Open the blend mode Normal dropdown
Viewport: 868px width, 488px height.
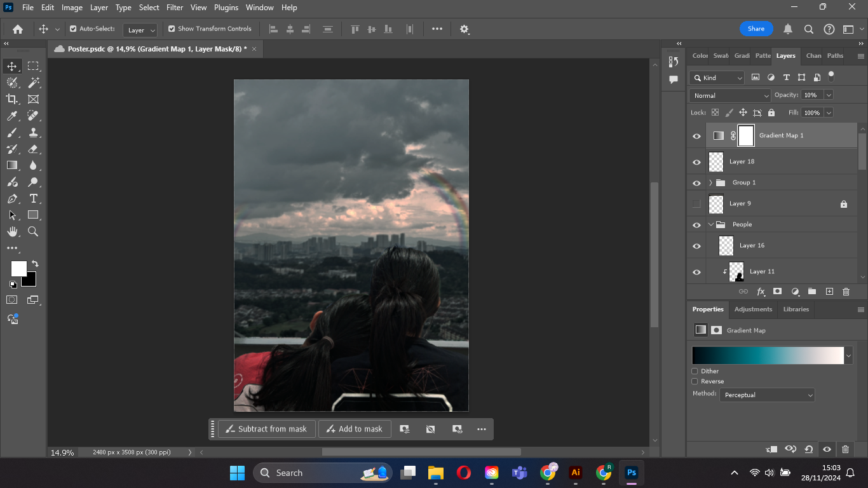[x=730, y=95]
